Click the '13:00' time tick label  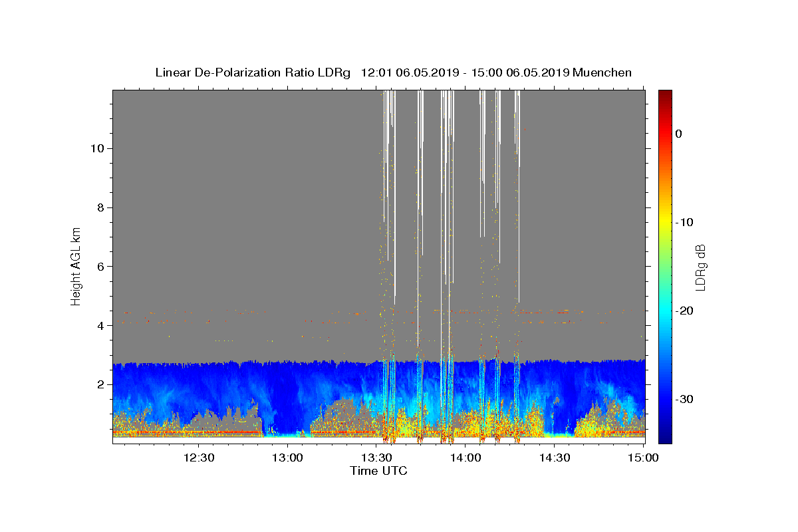click(288, 458)
